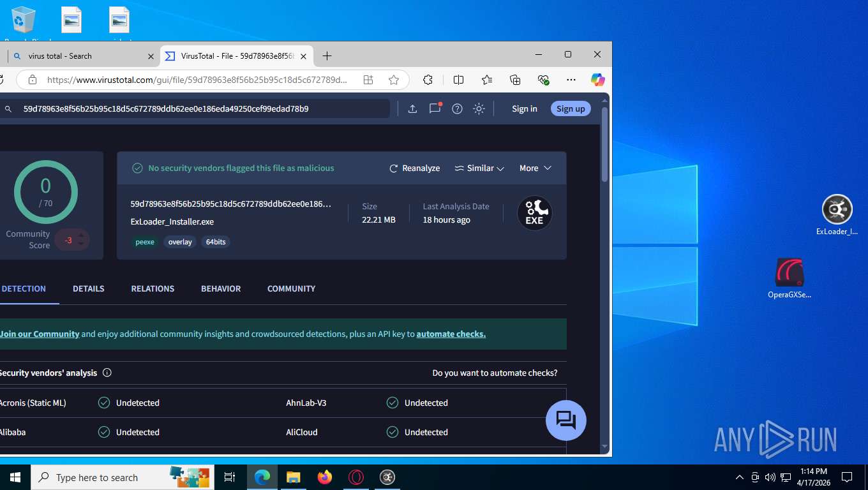The image size is (868, 490).
Task: Vote down community score arrow
Action: (80, 244)
